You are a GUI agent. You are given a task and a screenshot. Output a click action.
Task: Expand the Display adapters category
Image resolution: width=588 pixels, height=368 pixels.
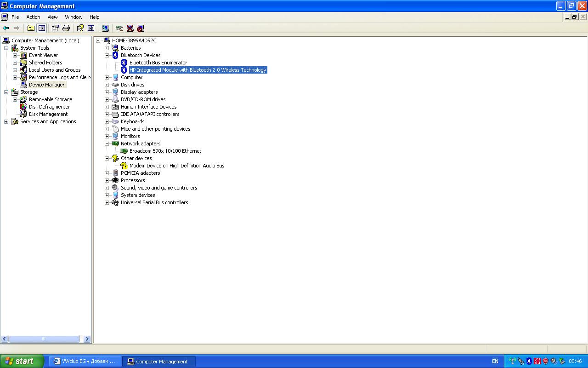pyautogui.click(x=107, y=92)
